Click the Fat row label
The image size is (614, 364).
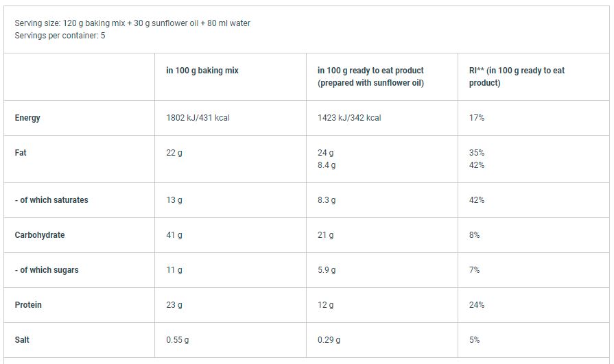21,153
